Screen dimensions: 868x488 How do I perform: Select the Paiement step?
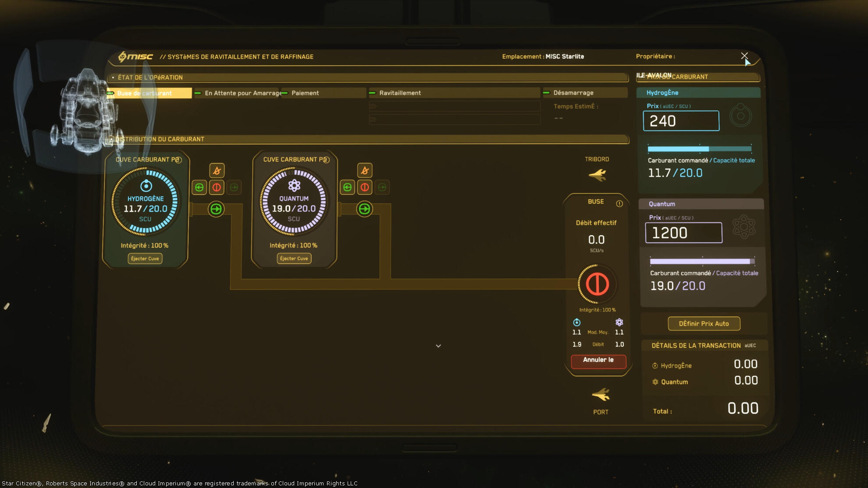(324, 93)
